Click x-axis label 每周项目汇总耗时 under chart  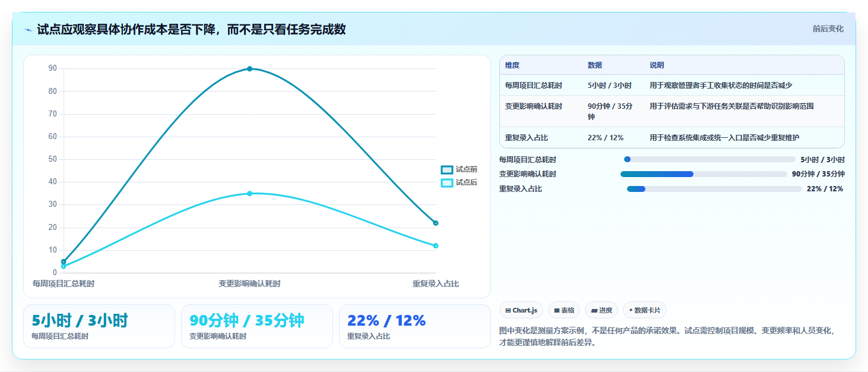[64, 284]
